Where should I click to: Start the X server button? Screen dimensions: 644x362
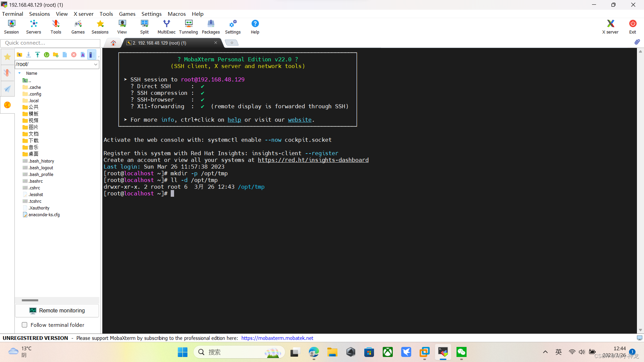point(610,27)
